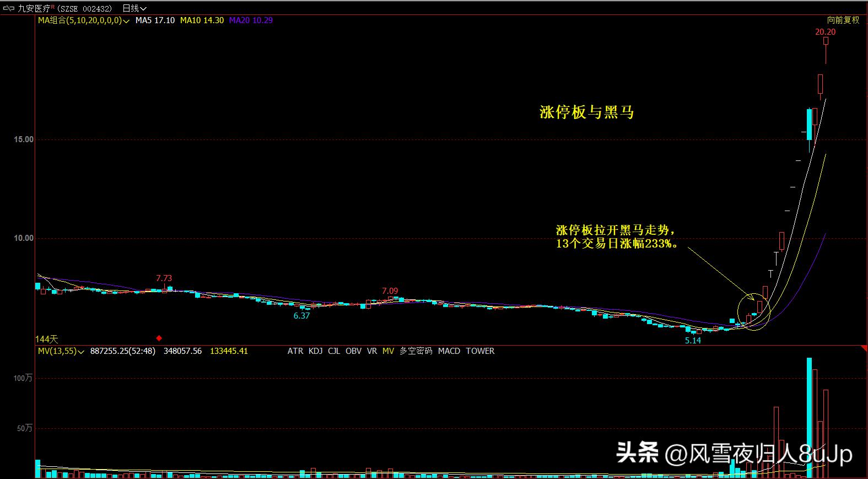Click the 7.73 peak price label
Screen dimensions: 868x479
click(x=164, y=278)
